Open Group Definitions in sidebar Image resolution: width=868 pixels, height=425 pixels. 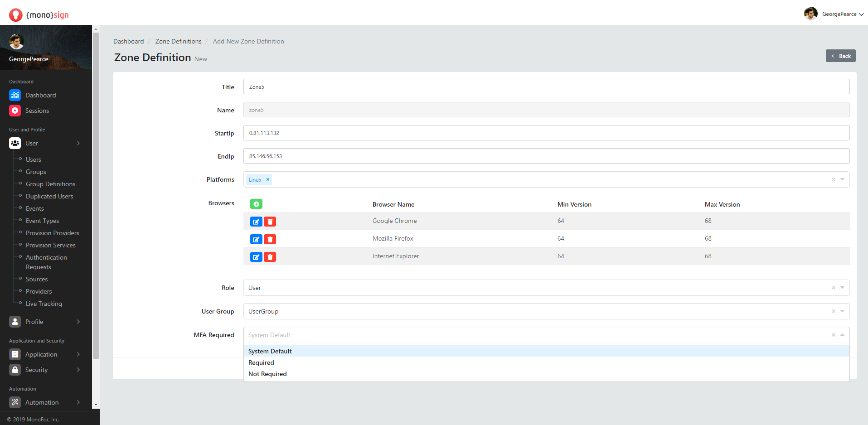click(x=50, y=184)
